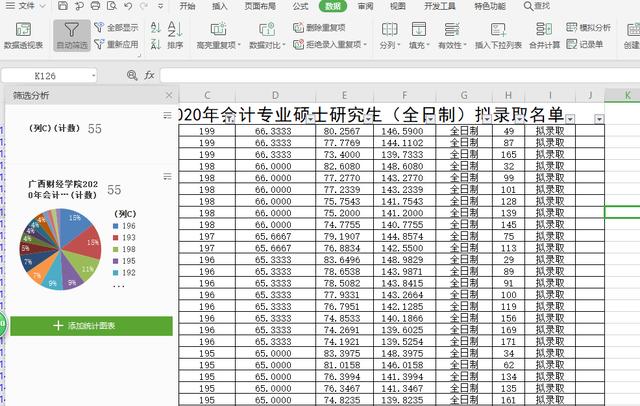Image resolution: width=640 pixels, height=406 pixels.
Task: Click 重新应用 reapply filter icon
Action: (116, 45)
